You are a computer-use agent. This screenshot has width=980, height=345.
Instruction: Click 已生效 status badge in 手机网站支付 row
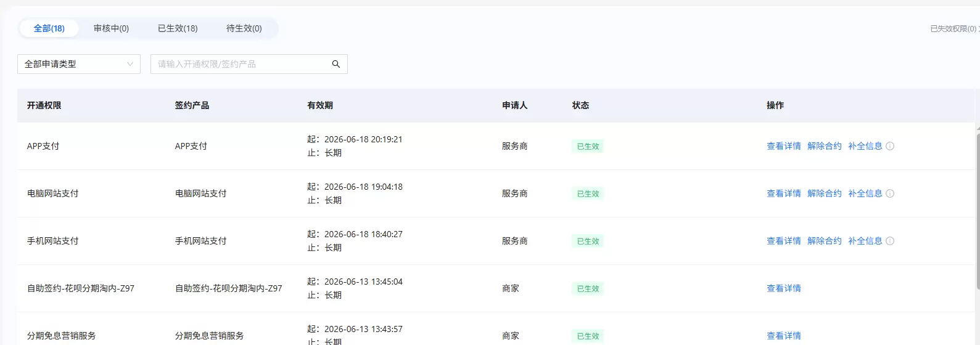pyautogui.click(x=588, y=241)
